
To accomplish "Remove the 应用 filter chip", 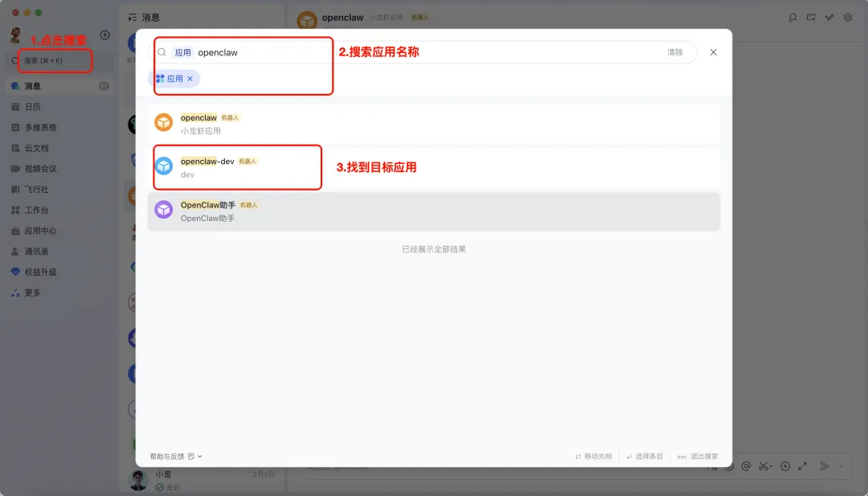I will (190, 79).
